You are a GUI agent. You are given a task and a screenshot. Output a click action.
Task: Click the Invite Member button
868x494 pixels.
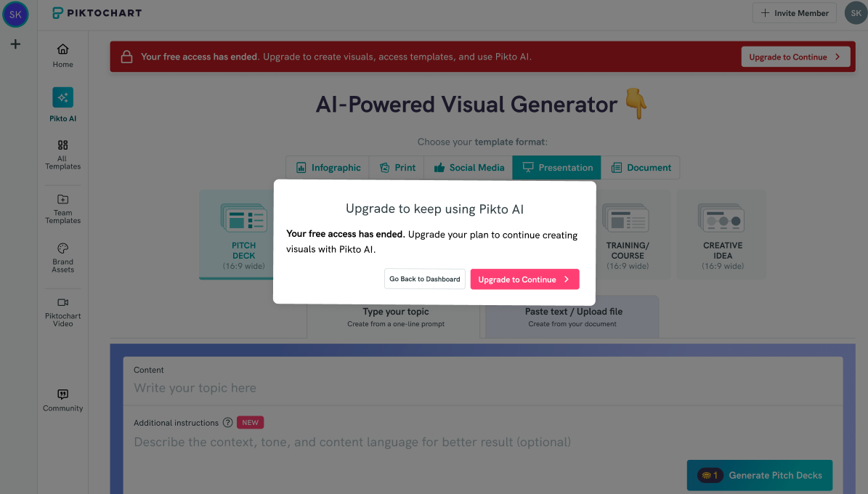click(x=795, y=13)
